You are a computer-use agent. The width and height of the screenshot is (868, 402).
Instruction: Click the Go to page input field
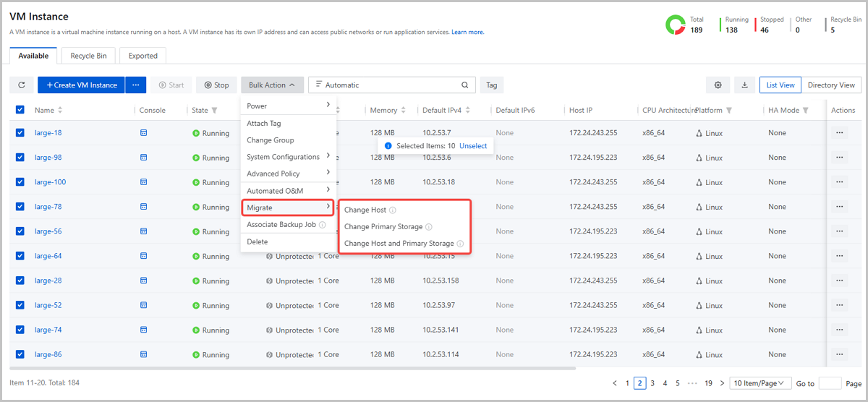click(830, 383)
